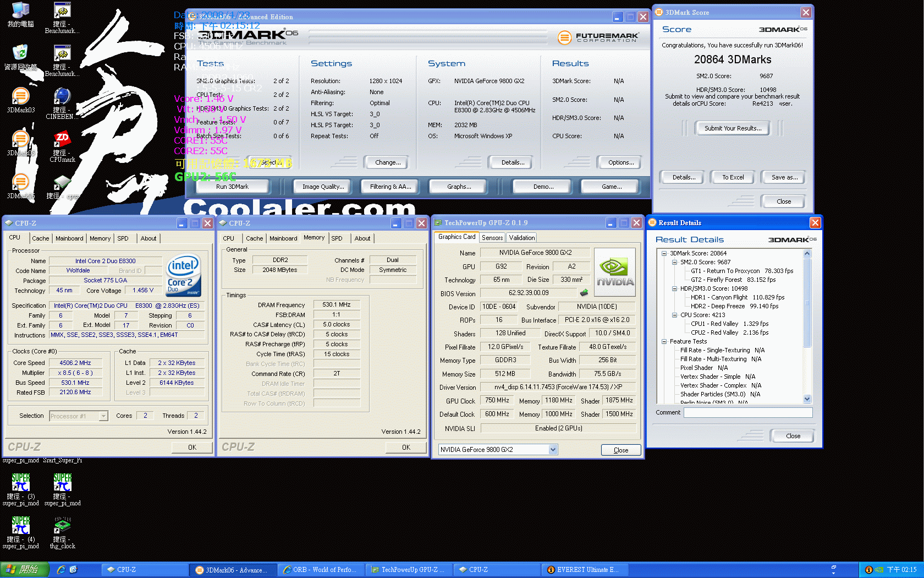Click Close in Result Details window
Viewport: 924px width, 578px height.
point(793,436)
